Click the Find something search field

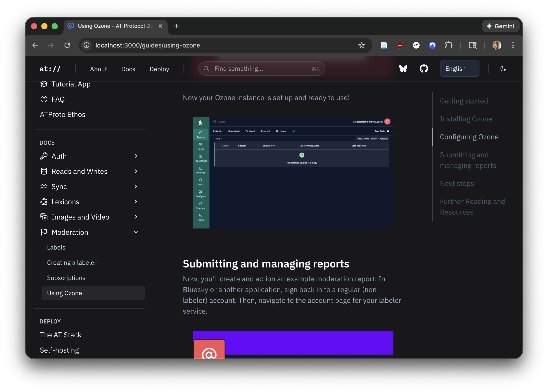coord(261,69)
